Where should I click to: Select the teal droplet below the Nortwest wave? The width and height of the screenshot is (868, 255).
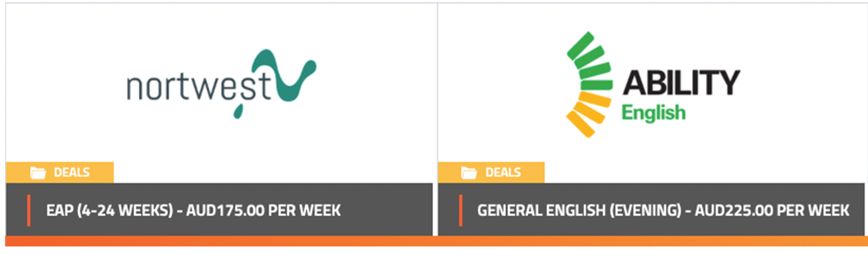click(239, 110)
